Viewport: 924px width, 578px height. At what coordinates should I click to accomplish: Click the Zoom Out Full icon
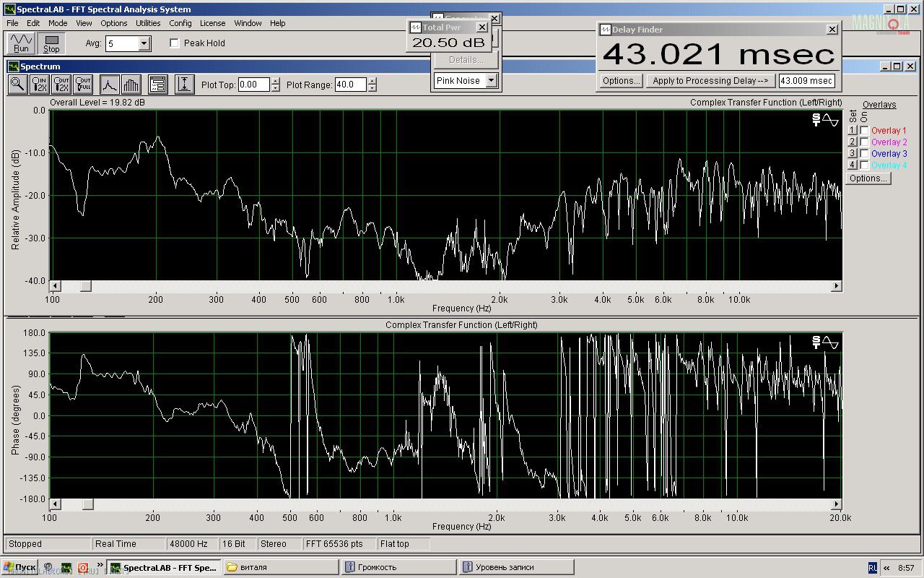(83, 85)
